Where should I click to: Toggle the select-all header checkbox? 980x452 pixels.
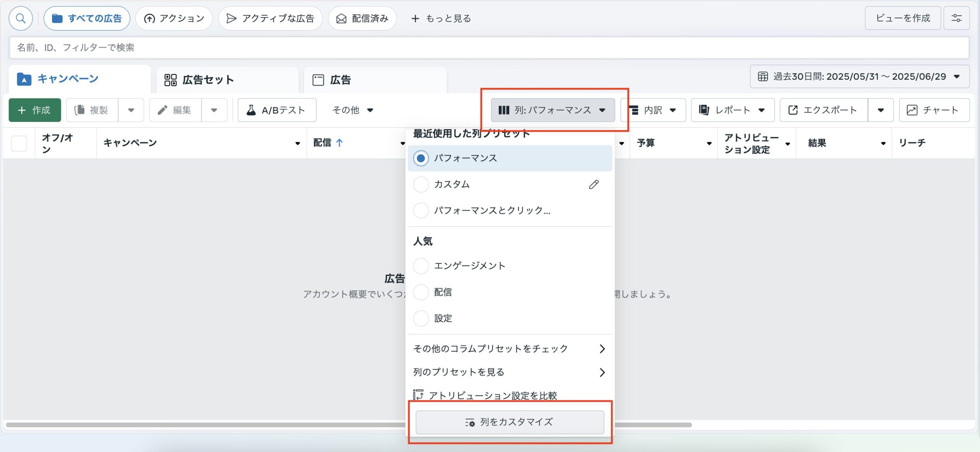pyautogui.click(x=19, y=144)
